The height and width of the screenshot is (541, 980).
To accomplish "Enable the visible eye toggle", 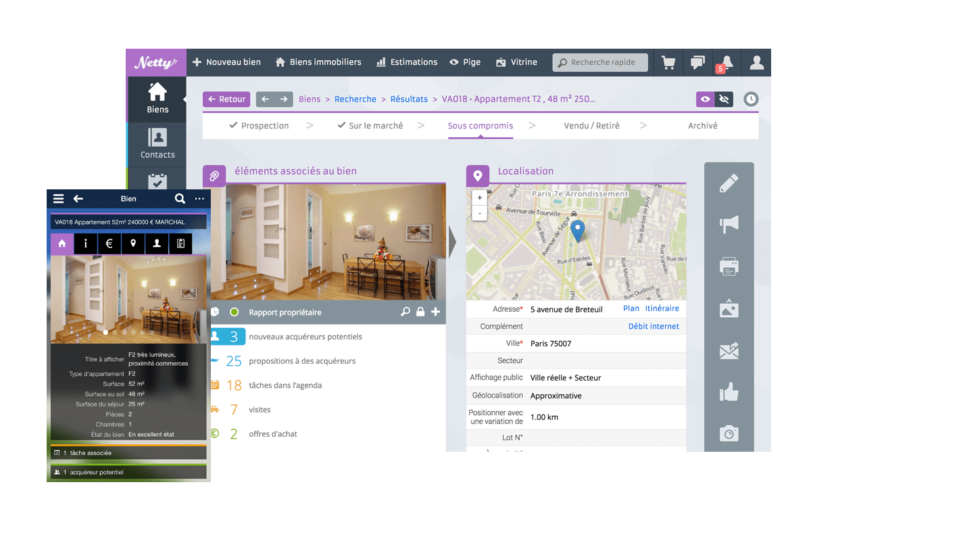I will click(706, 99).
